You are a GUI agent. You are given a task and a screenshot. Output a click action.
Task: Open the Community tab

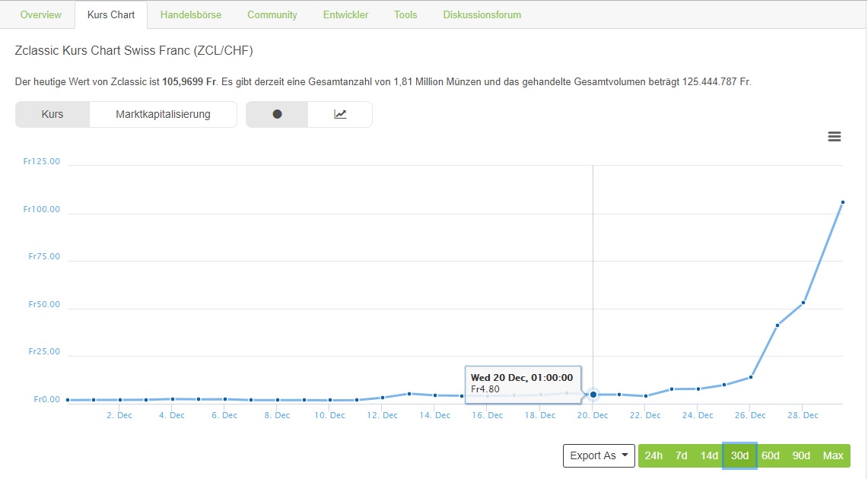(x=272, y=15)
